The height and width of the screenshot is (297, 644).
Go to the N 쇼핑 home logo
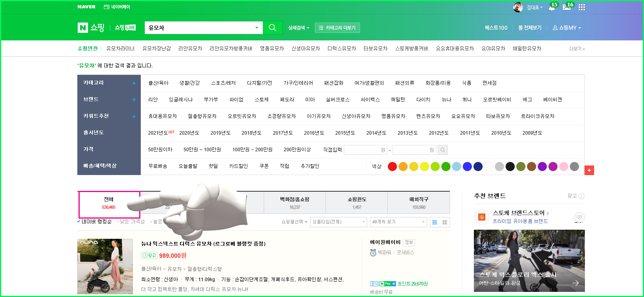91,28
